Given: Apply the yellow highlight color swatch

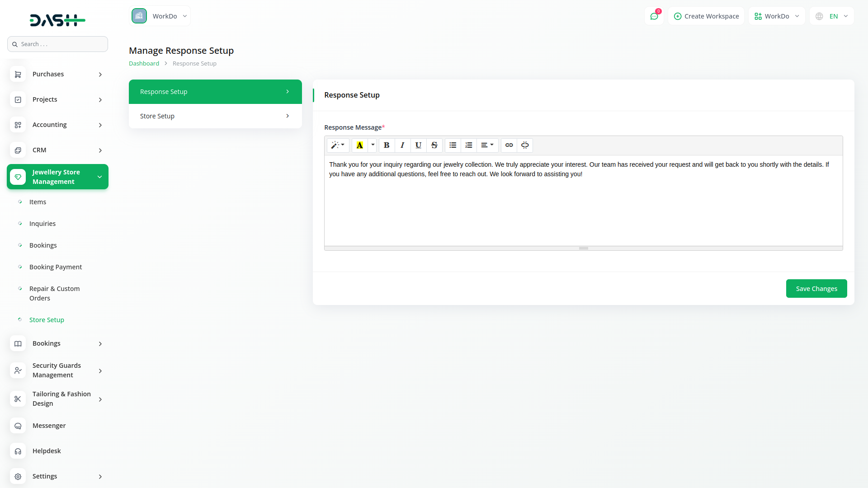Looking at the screenshot, I should coord(360,145).
